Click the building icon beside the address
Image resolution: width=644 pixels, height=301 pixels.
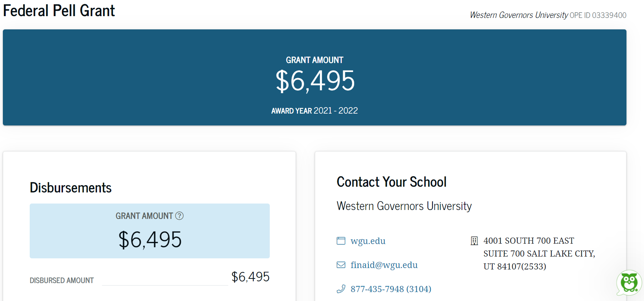(474, 241)
